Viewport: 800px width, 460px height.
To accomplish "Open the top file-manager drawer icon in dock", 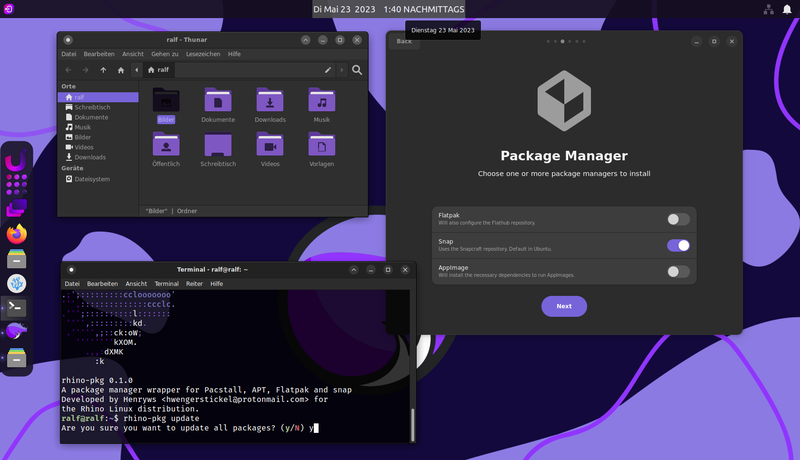I will [16, 259].
